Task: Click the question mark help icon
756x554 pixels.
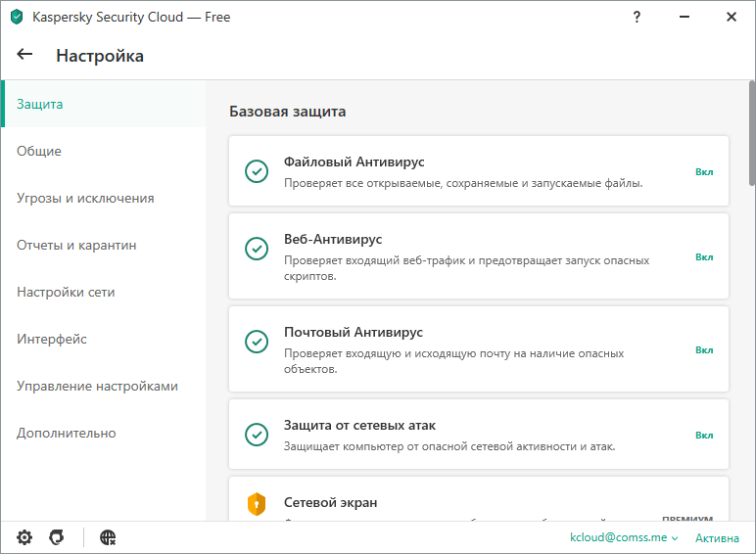Action: [x=637, y=17]
